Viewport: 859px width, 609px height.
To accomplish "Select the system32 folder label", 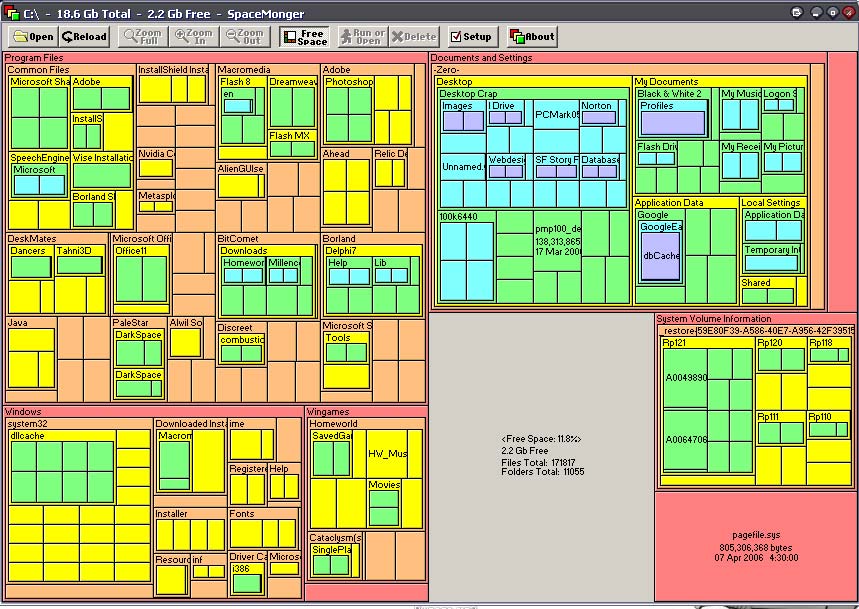I will (x=27, y=424).
